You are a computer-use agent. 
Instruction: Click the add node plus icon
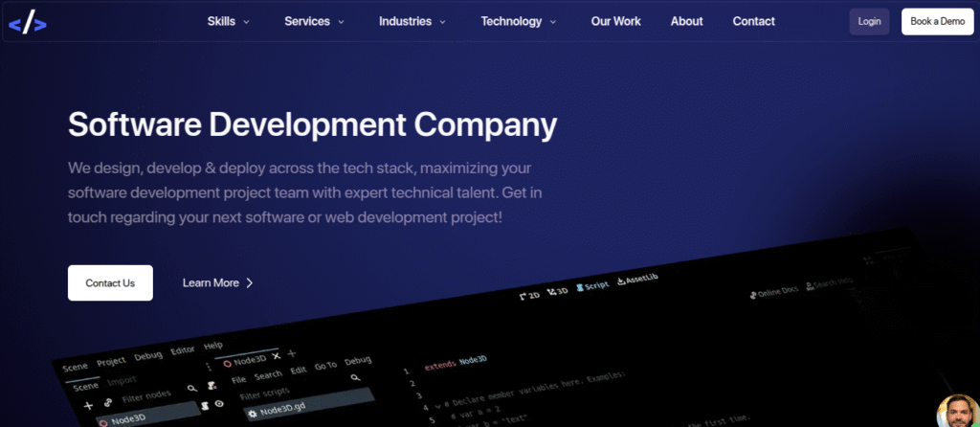88,406
